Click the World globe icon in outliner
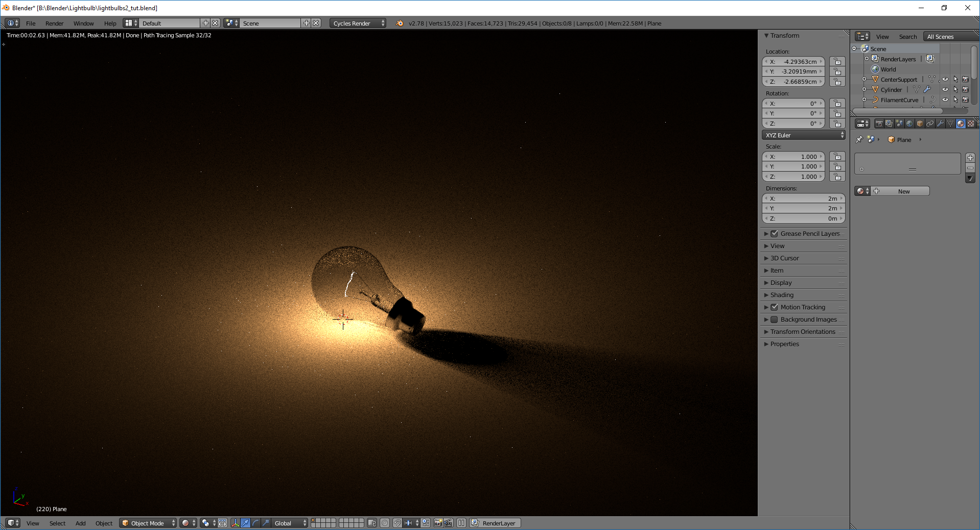 pos(875,69)
